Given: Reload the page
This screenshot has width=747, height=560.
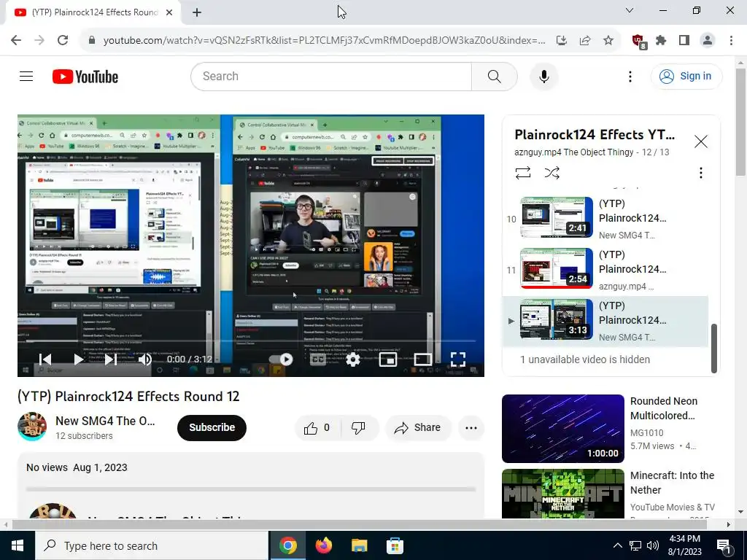Looking at the screenshot, I should [x=63, y=40].
